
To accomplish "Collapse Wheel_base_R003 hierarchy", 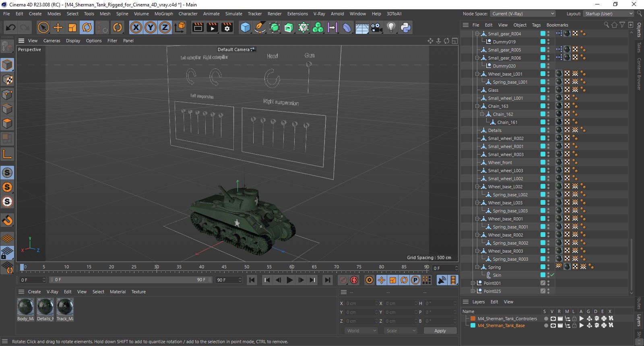I will click(477, 251).
